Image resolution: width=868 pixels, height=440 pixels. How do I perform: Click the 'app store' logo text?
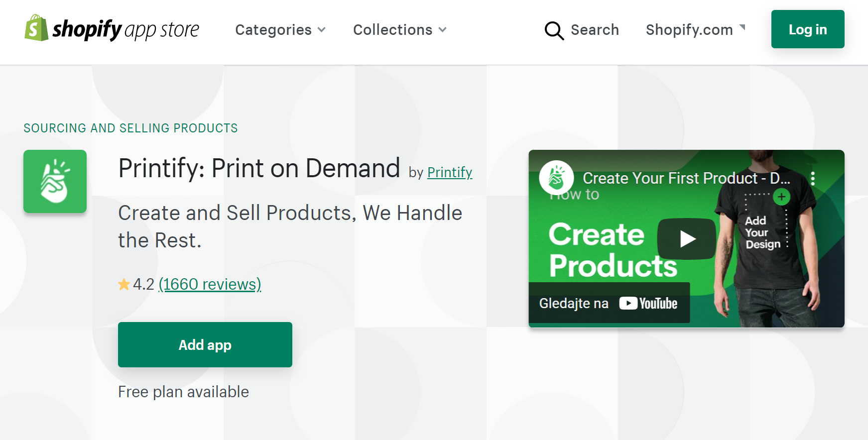click(x=162, y=30)
